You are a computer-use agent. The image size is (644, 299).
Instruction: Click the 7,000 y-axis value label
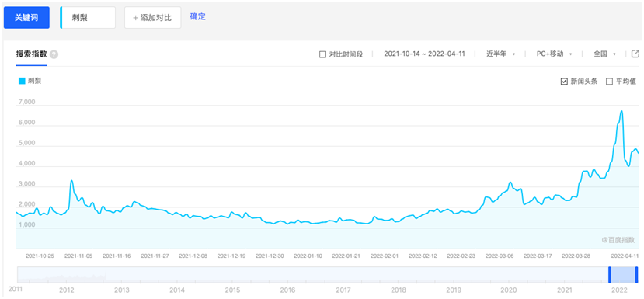tap(27, 102)
